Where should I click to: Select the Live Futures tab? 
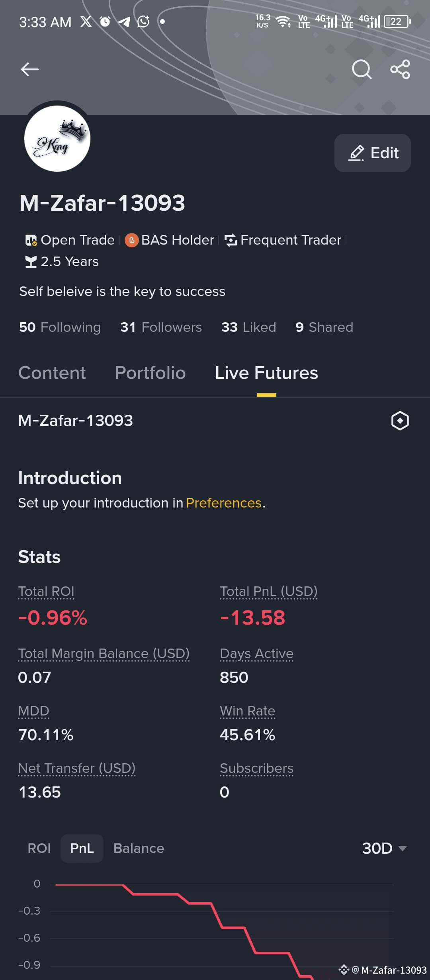point(266,373)
